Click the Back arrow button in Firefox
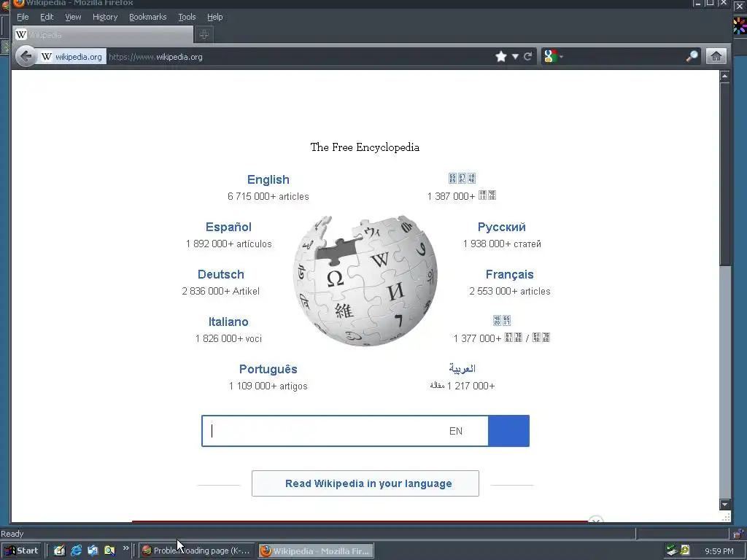The height and width of the screenshot is (560, 747). 26,57
